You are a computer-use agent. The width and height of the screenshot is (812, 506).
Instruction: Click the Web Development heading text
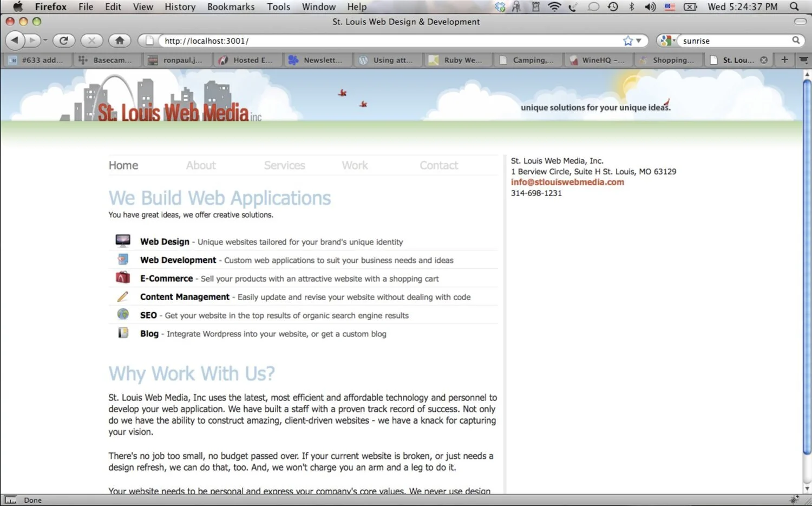tap(178, 260)
